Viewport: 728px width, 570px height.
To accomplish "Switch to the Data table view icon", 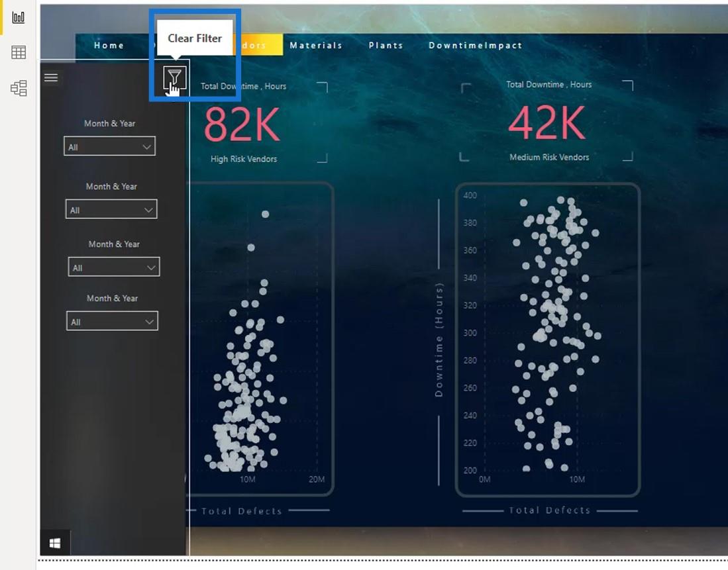I will [18, 52].
